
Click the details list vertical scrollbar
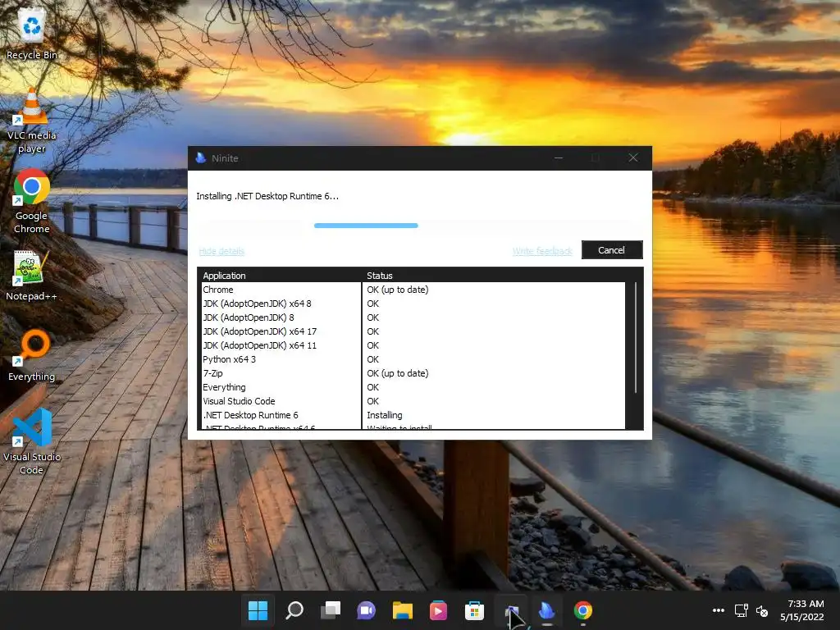click(636, 337)
